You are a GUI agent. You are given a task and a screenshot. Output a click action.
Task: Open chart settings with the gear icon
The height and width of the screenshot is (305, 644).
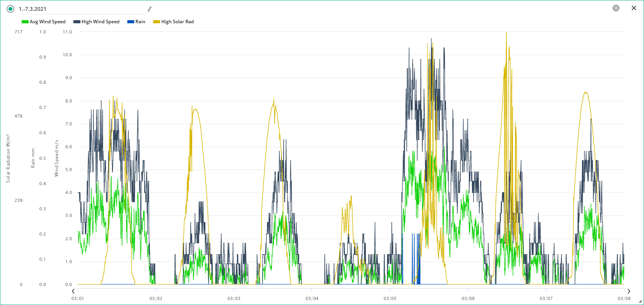[616, 8]
